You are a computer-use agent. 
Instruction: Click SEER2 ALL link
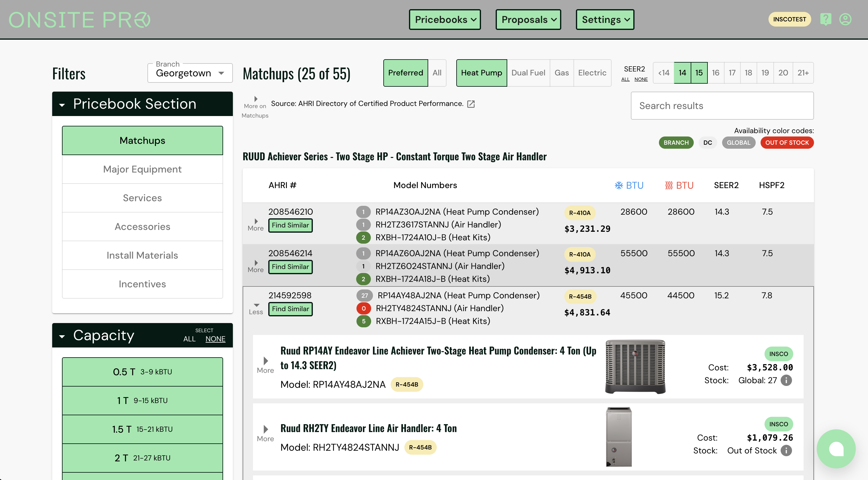point(625,79)
